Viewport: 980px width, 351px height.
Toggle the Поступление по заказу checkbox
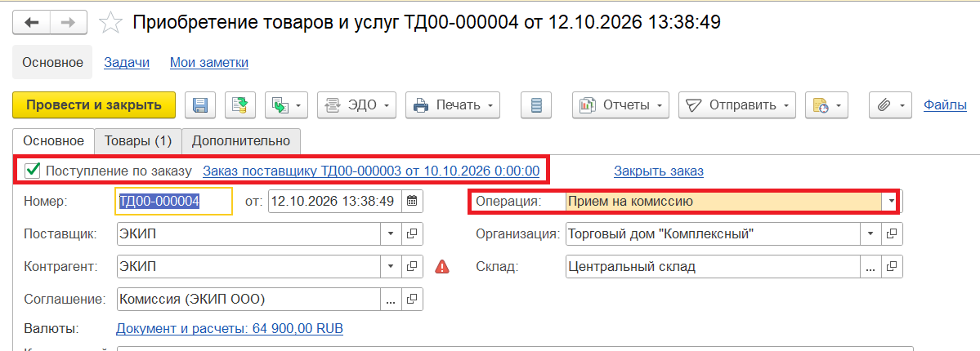(33, 170)
